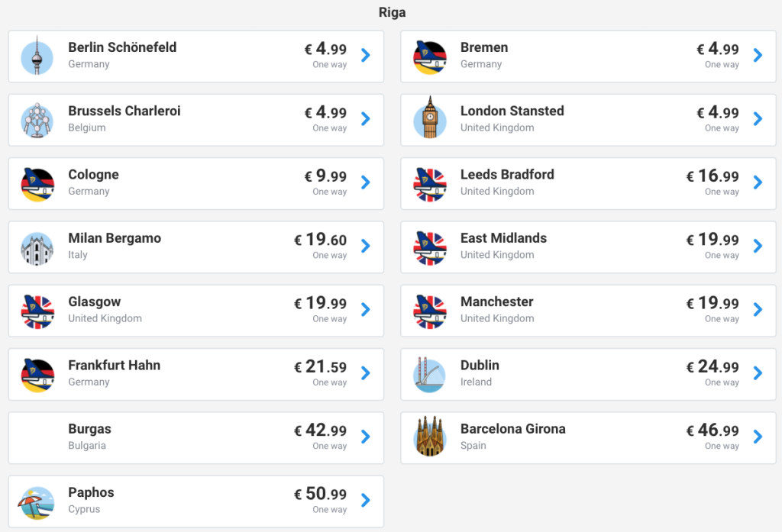Click the Berlin TV tower icon

tap(37, 56)
